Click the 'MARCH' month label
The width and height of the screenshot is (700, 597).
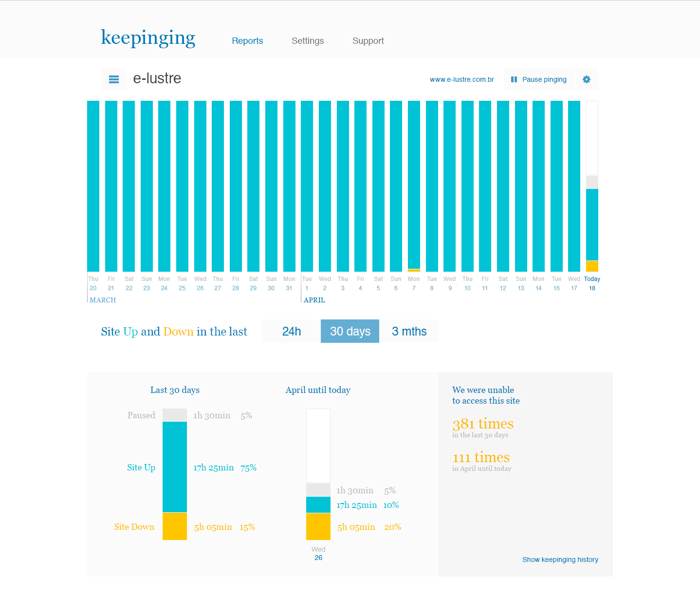click(103, 300)
